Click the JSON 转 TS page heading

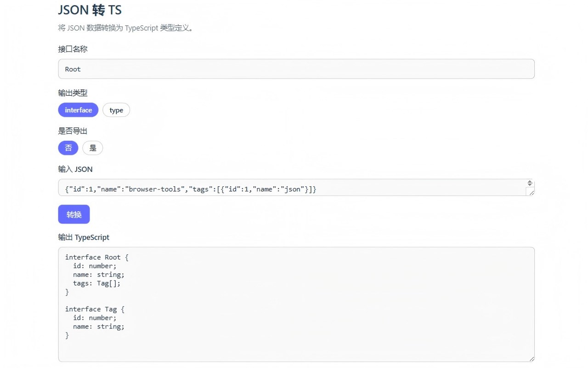pos(90,10)
